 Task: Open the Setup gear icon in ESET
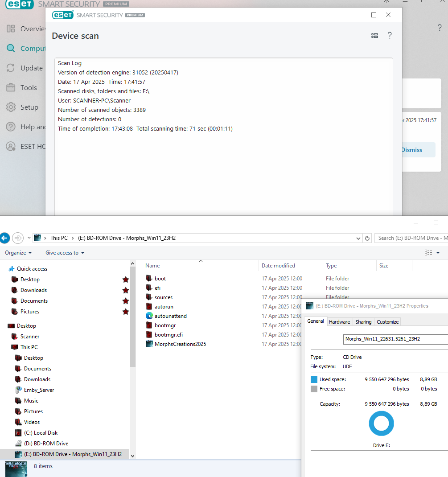pyautogui.click(x=11, y=107)
